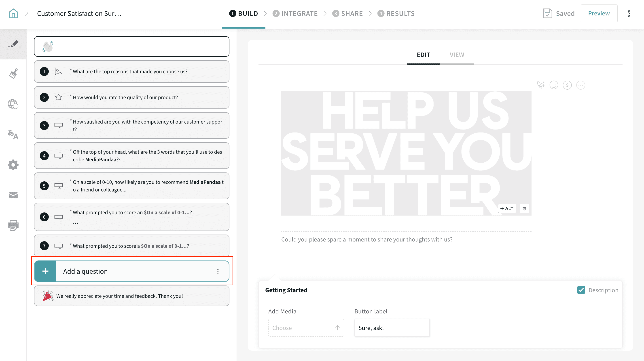The width and height of the screenshot is (644, 361).
Task: Go to the SHARE step
Action: (347, 13)
